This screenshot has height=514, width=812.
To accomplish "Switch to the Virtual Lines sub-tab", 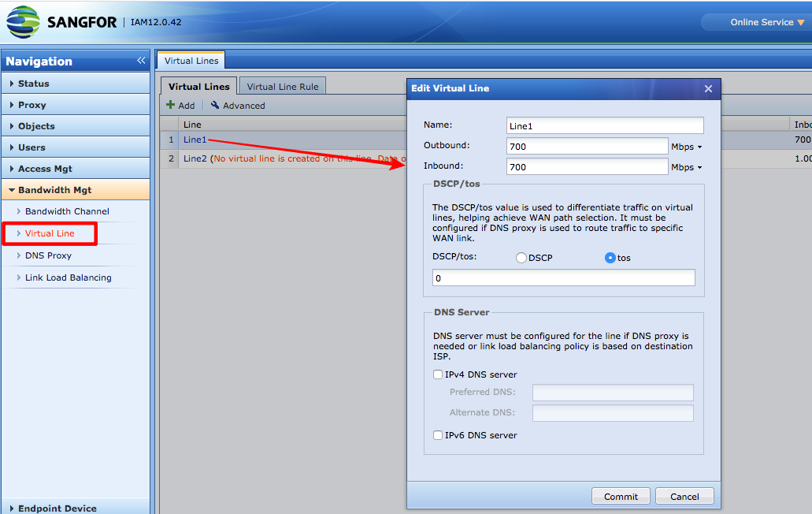I will tap(198, 87).
